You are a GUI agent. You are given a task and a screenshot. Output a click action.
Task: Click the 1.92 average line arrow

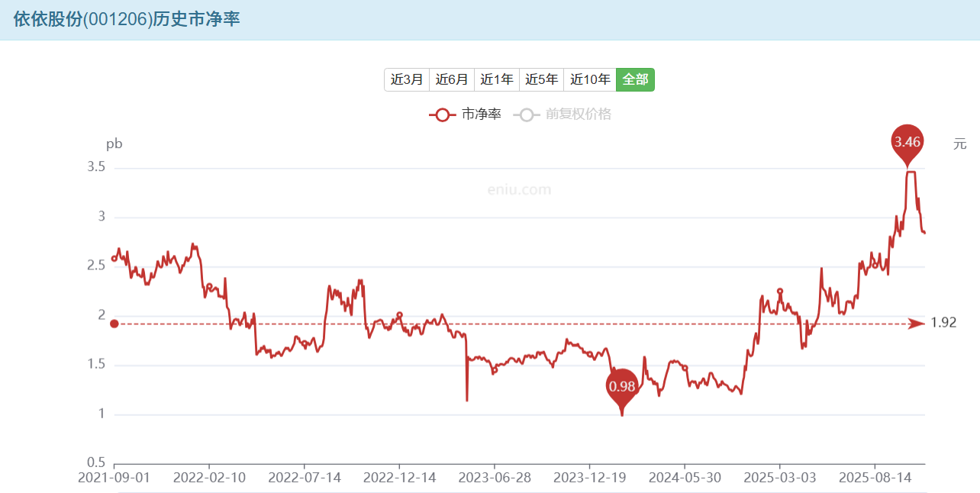[915, 324]
